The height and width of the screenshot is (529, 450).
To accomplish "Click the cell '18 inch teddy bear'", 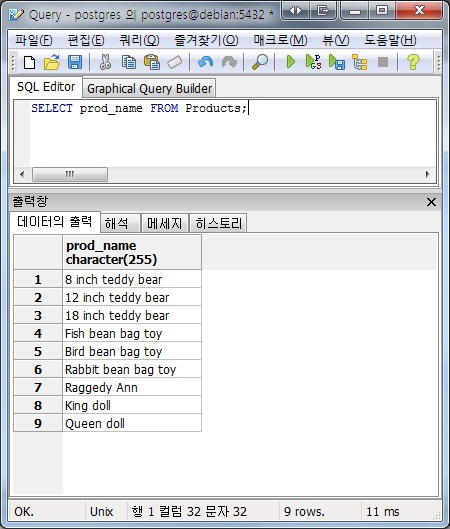I will click(x=132, y=315).
